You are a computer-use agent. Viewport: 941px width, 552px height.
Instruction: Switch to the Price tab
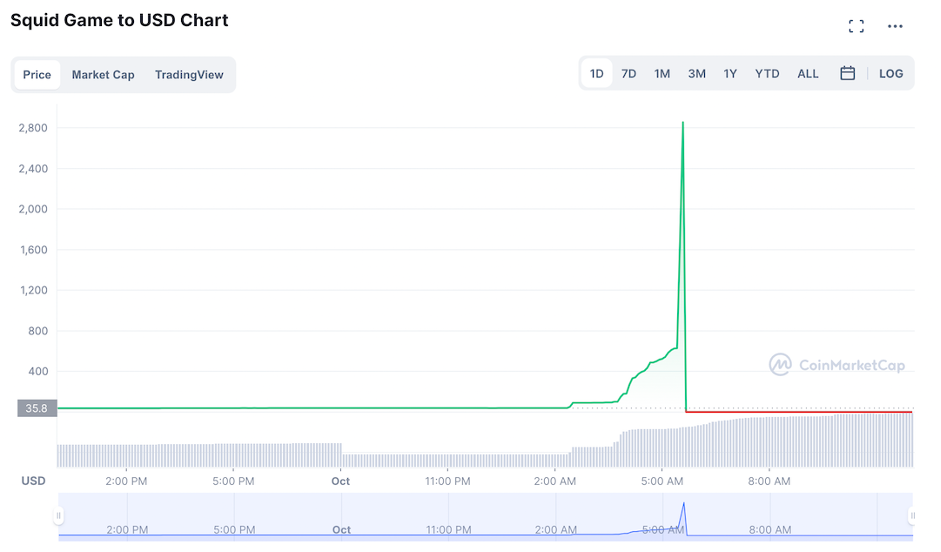click(x=37, y=75)
